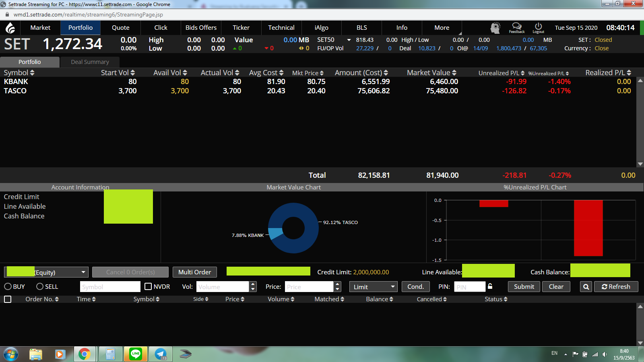
Task: Click the Volume input field
Action: click(x=223, y=287)
